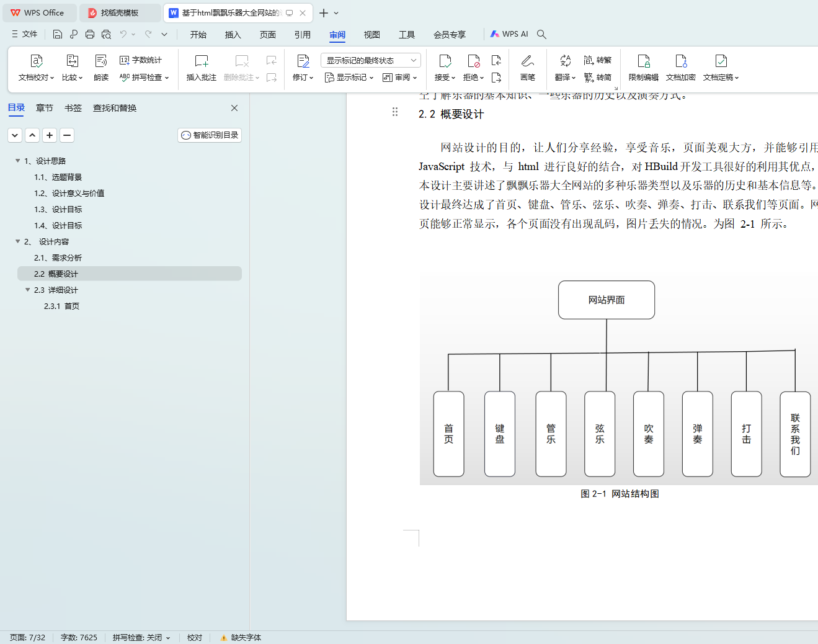Convert text with 转繁

(x=598, y=60)
